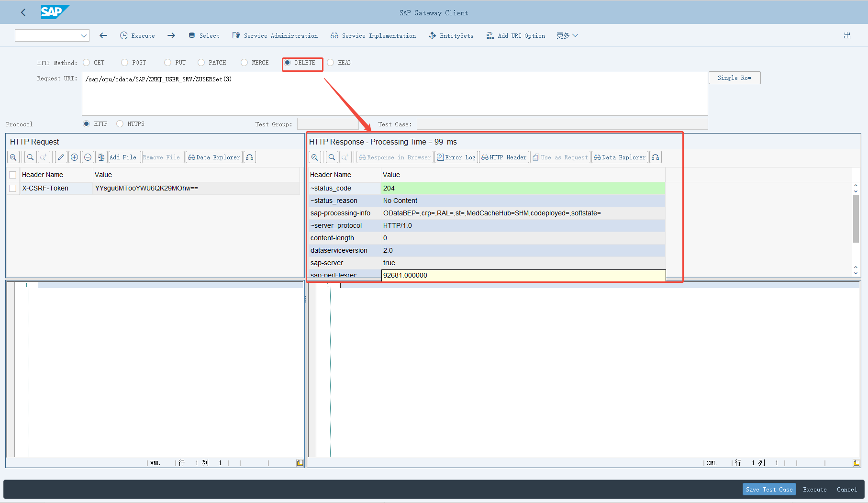Click the dataserviceversion 2.0 cell
This screenshot has width=868, height=503.
(523, 250)
